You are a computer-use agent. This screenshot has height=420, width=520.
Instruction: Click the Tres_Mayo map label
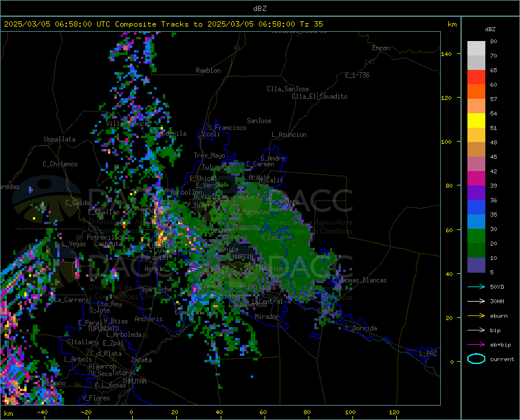pyautogui.click(x=209, y=155)
